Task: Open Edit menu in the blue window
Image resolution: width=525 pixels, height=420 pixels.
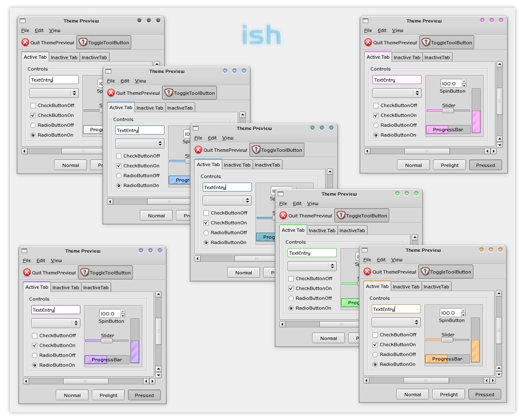Action: [125, 81]
